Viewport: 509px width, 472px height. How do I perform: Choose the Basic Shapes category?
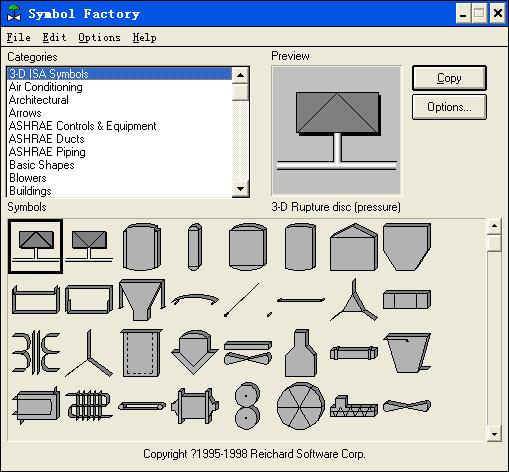(x=42, y=165)
